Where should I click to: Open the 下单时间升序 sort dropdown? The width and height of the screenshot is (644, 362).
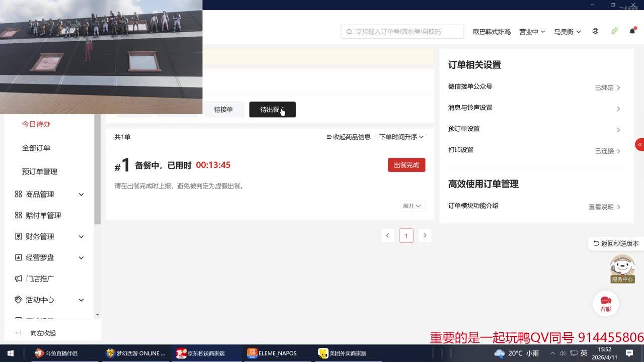(401, 137)
